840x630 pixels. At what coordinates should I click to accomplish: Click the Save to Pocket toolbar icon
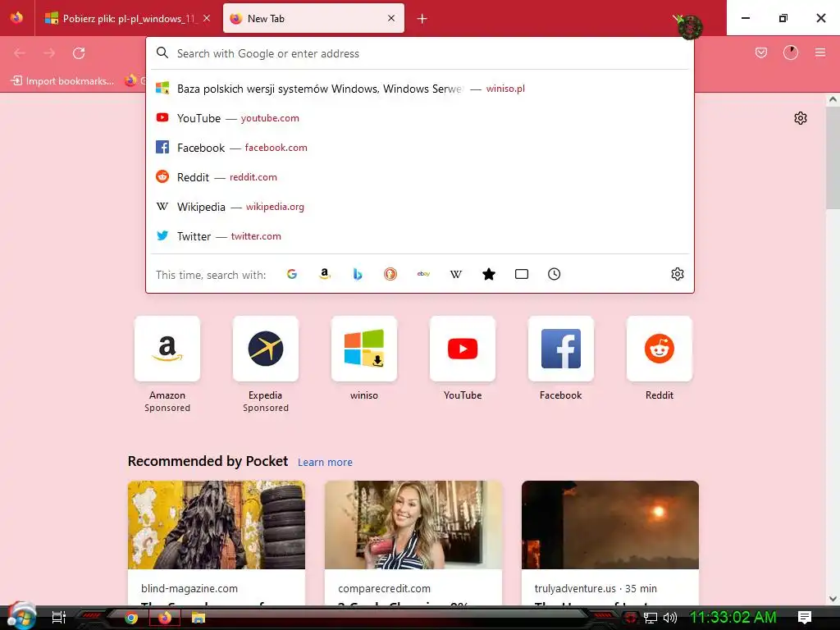[761, 52]
